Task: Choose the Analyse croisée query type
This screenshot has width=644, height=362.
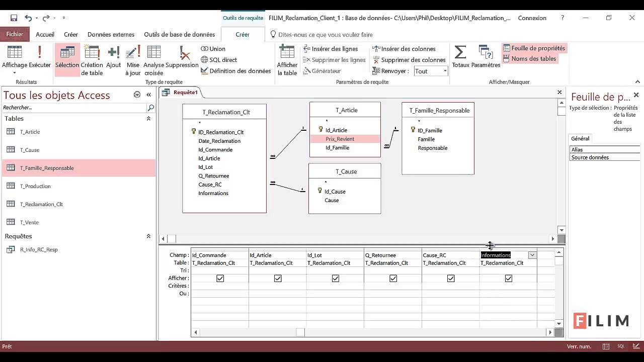Action: [x=153, y=60]
